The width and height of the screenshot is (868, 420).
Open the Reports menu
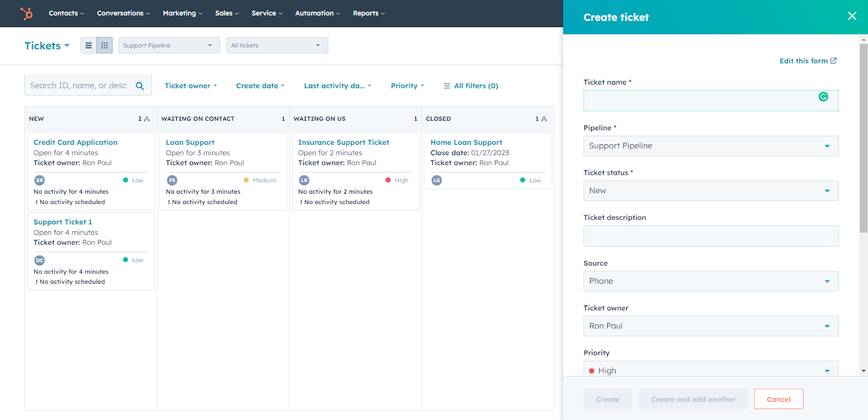coord(368,13)
